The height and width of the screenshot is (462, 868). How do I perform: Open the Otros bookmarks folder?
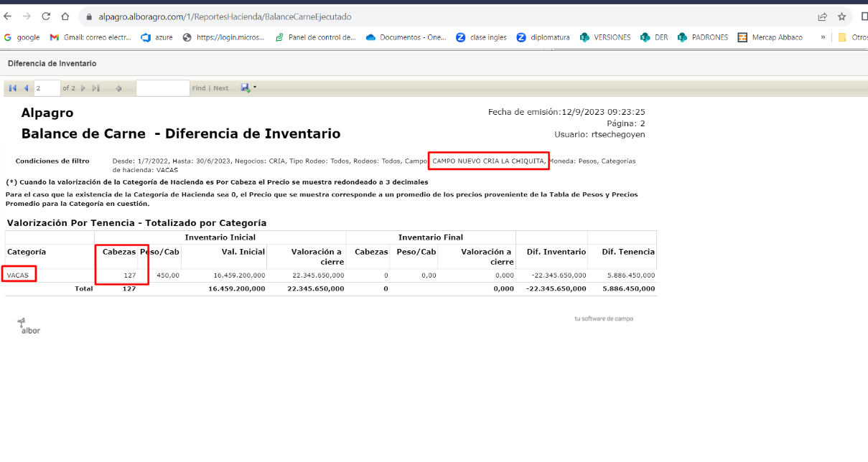point(852,37)
